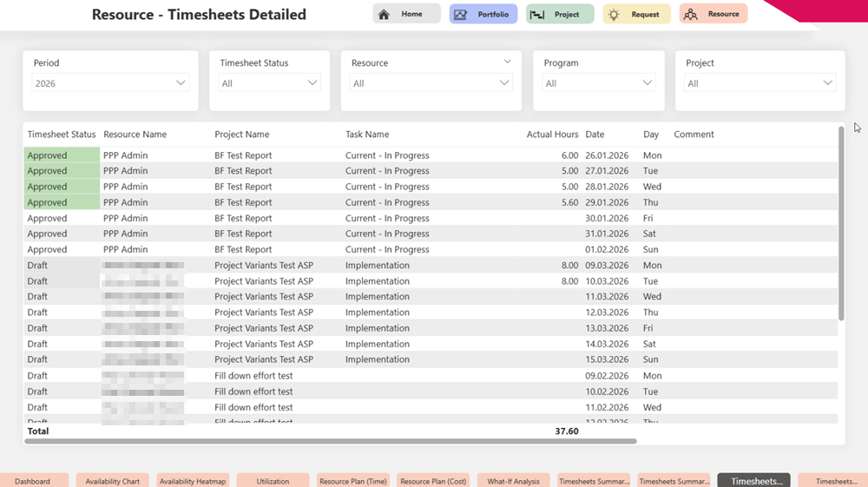
Task: Sort by Resource Name column header
Action: click(135, 134)
